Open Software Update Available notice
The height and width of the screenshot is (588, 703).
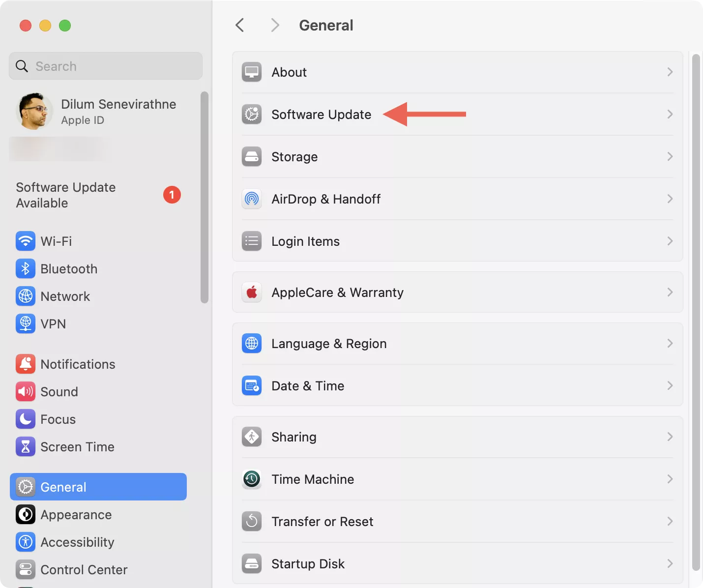tap(98, 195)
